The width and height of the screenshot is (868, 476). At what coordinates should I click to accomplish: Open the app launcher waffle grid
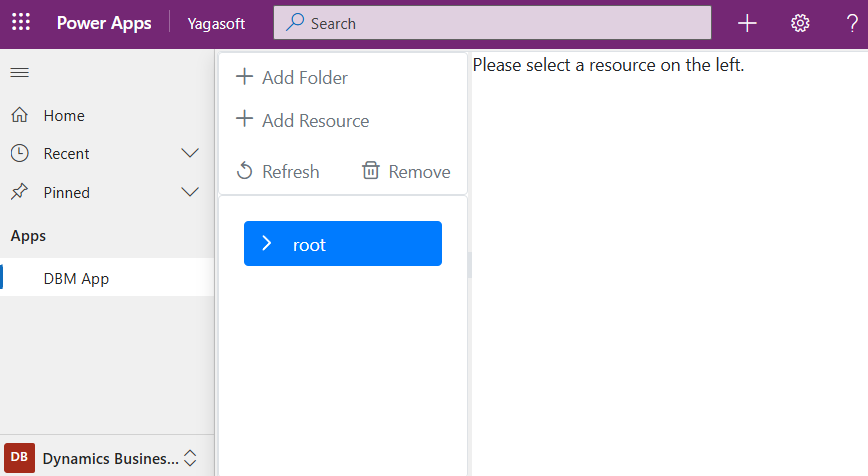click(x=21, y=23)
